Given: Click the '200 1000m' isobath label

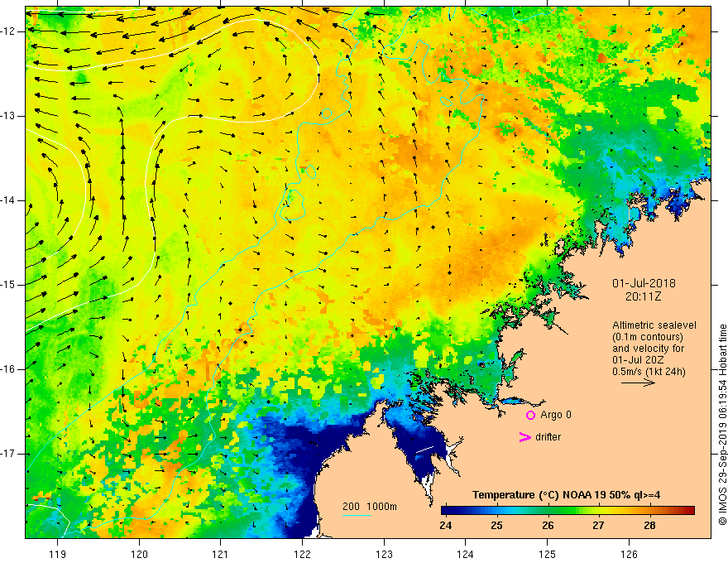Looking at the screenshot, I should (x=370, y=507).
